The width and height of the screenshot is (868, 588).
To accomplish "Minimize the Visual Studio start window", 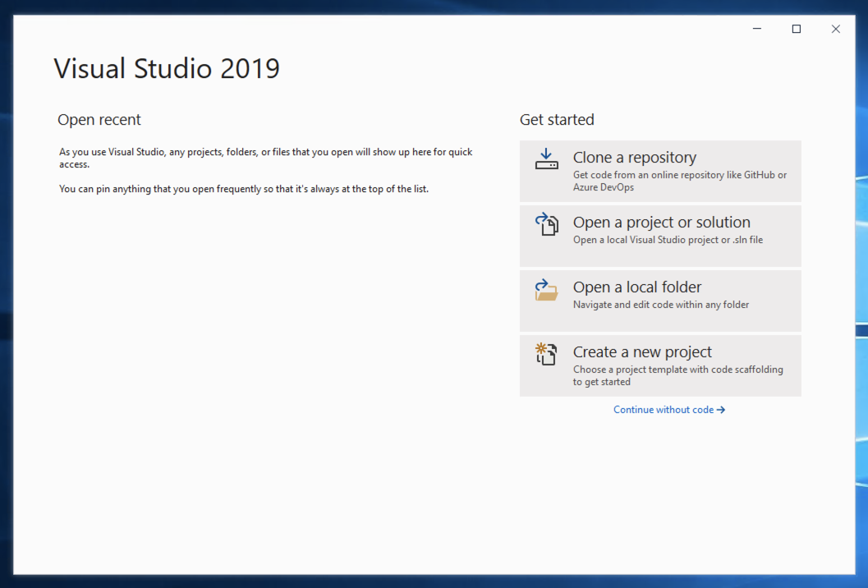I will 756,29.
